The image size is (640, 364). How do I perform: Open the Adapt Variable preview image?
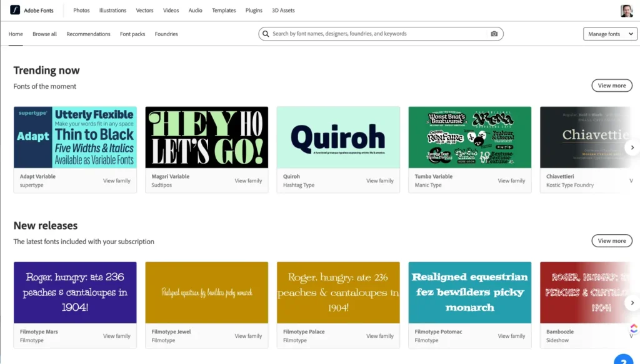[x=75, y=137]
